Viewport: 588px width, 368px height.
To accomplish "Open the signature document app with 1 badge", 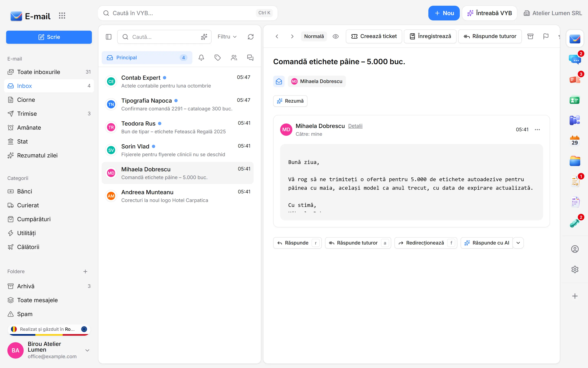I will tap(575, 182).
